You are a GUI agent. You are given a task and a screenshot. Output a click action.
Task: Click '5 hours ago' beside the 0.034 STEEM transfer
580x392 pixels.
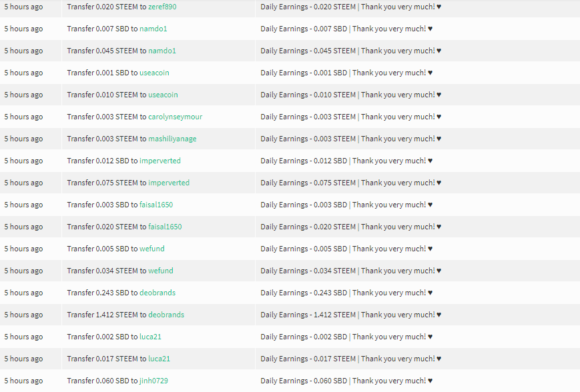pos(23,271)
